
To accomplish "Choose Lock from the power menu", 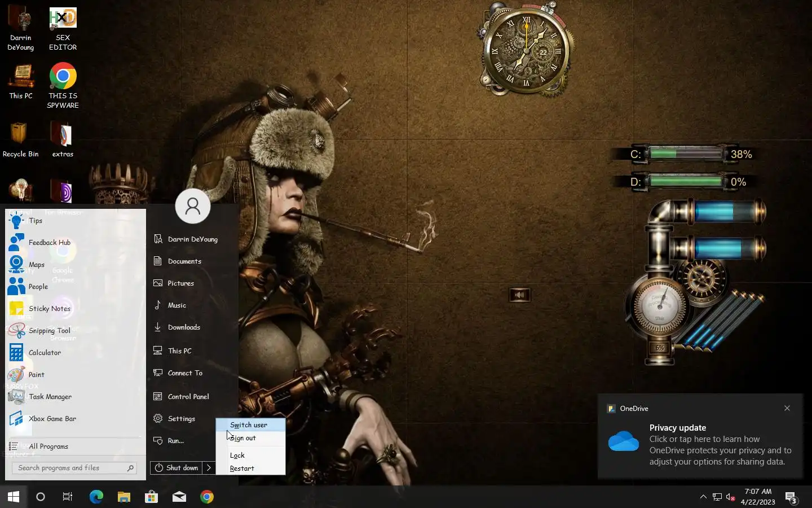I will tap(250, 456).
